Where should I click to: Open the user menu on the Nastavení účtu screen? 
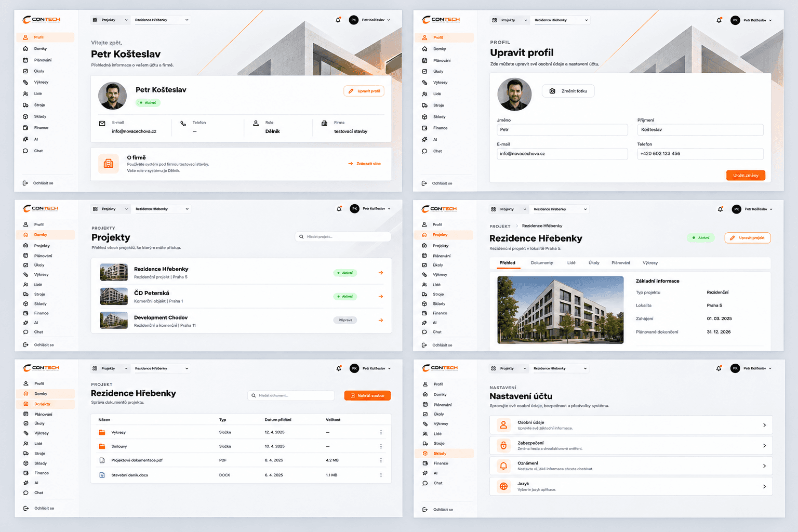(x=752, y=368)
